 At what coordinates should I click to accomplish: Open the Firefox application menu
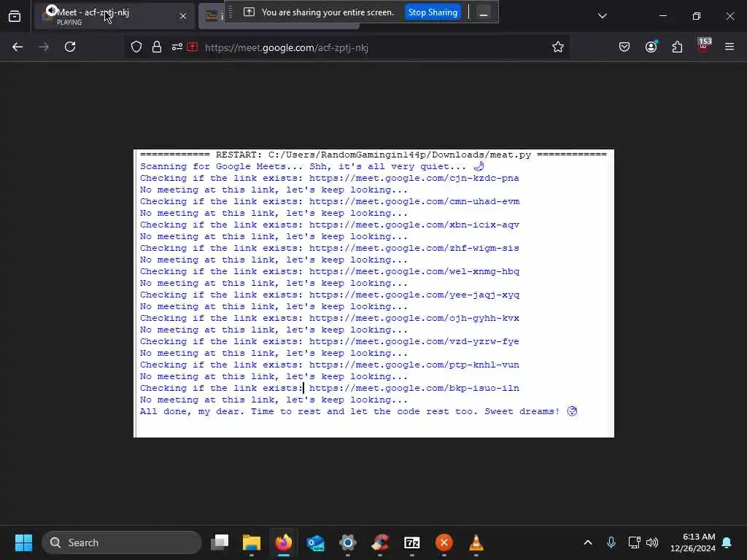(x=729, y=47)
